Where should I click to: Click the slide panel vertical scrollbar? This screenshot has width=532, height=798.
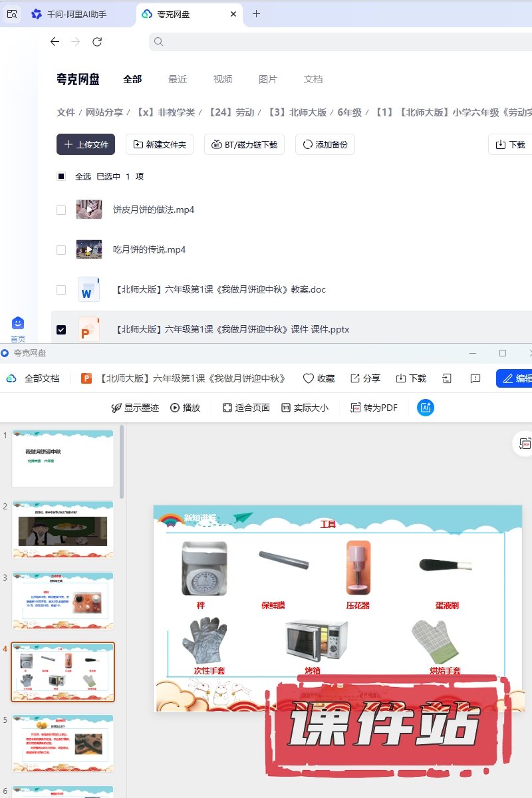[x=122, y=462]
